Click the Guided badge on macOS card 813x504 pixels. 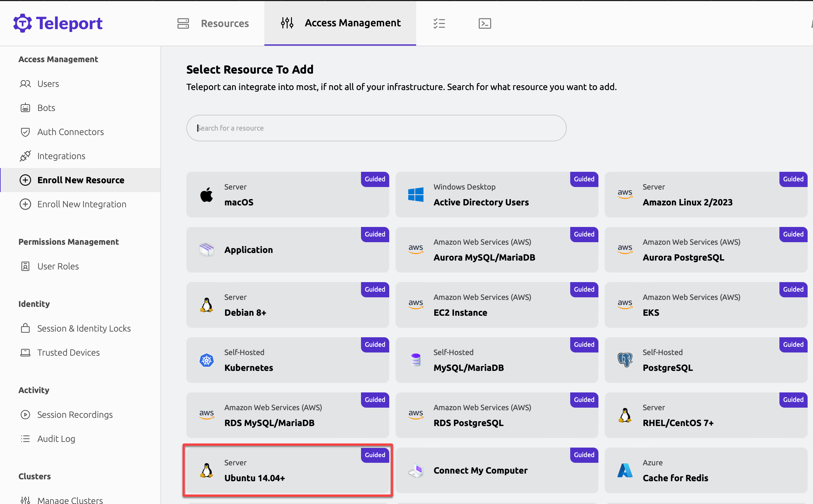click(375, 179)
